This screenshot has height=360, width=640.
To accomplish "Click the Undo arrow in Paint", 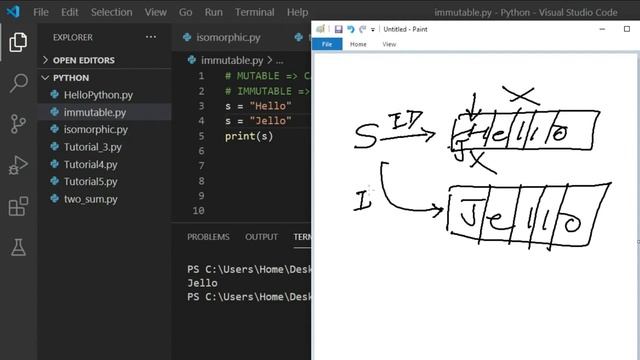I will (x=351, y=29).
